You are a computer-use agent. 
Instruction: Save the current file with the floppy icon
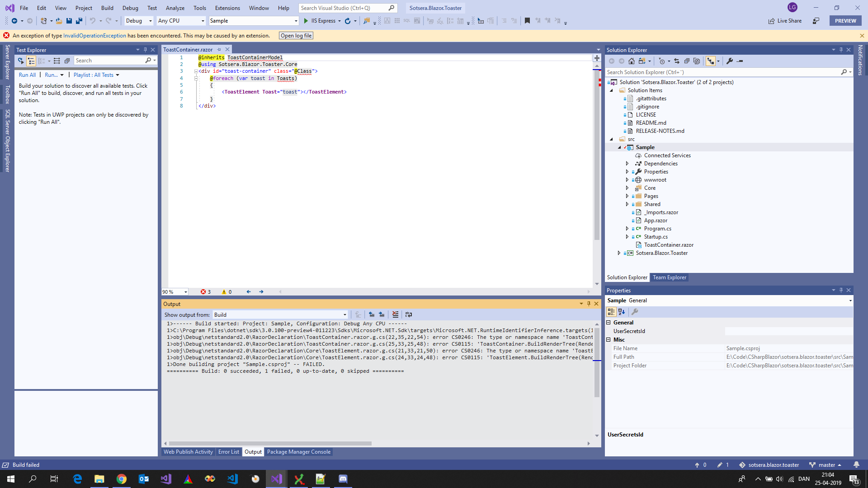pos(69,21)
